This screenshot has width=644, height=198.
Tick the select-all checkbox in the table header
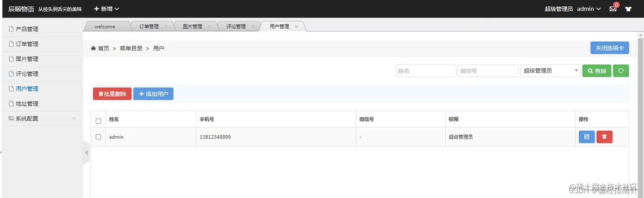click(x=98, y=121)
